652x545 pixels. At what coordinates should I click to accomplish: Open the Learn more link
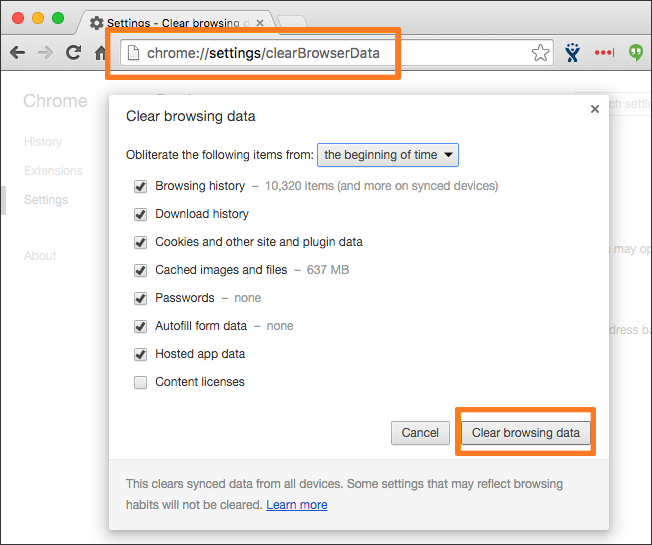tap(296, 505)
